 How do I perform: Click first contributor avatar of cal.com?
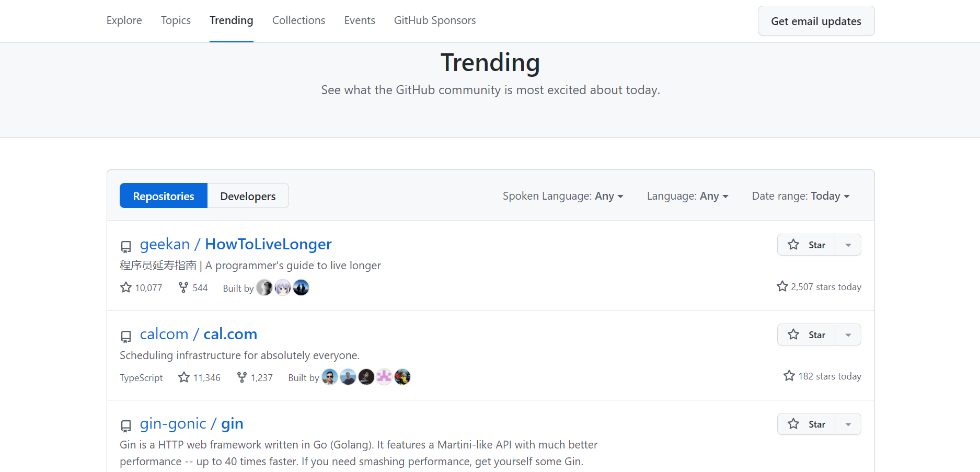point(330,377)
